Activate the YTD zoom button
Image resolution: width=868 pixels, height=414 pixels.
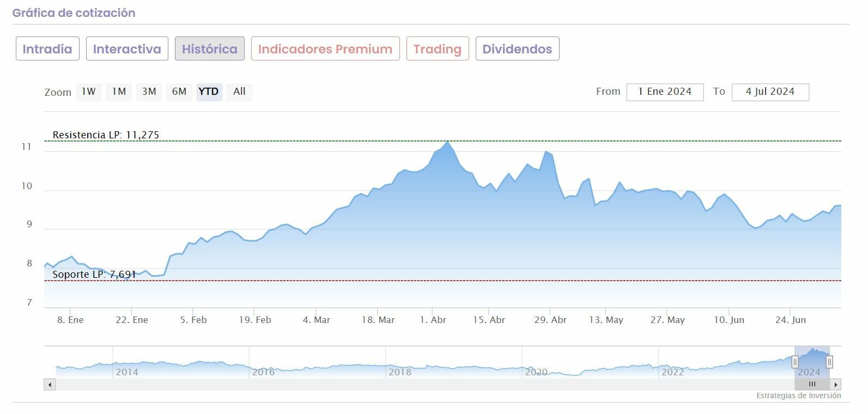click(209, 92)
